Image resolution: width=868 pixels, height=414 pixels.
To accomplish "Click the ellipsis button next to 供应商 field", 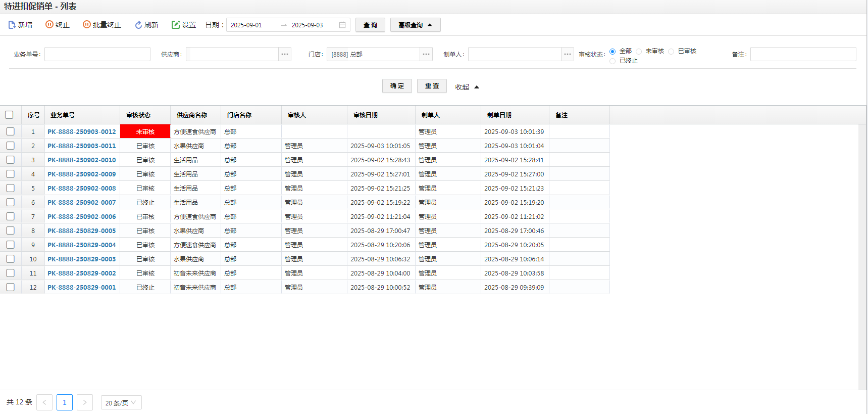I will 285,54.
